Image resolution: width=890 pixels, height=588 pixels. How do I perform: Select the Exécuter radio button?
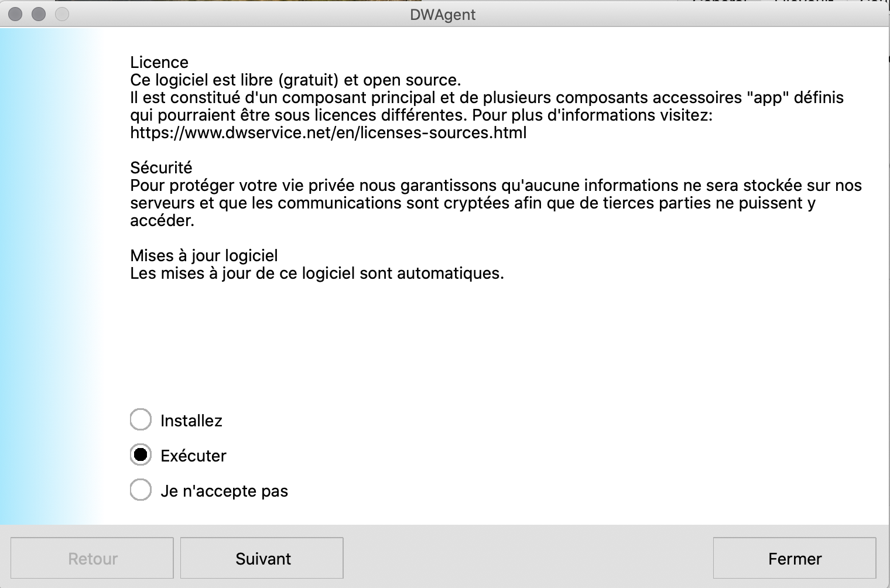pyautogui.click(x=141, y=455)
